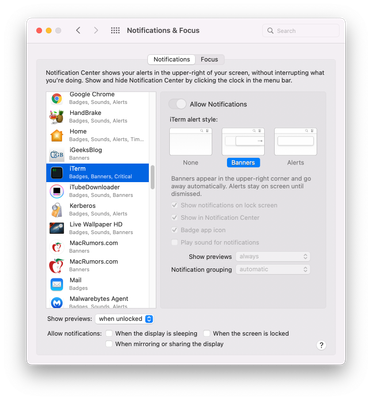Click the Live Wallpaper HD icon
Viewport: 372px width, 400px height.
point(57,228)
